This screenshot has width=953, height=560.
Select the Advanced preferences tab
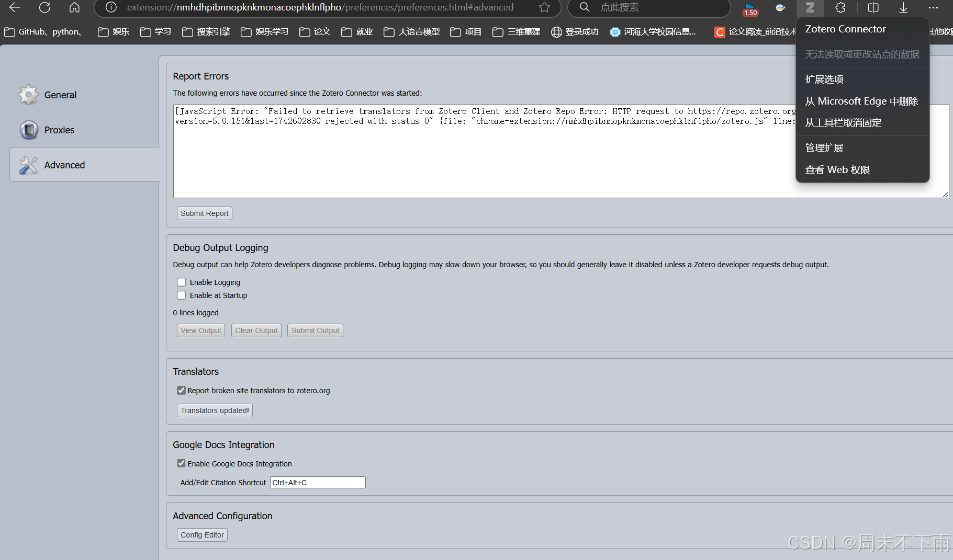84,165
